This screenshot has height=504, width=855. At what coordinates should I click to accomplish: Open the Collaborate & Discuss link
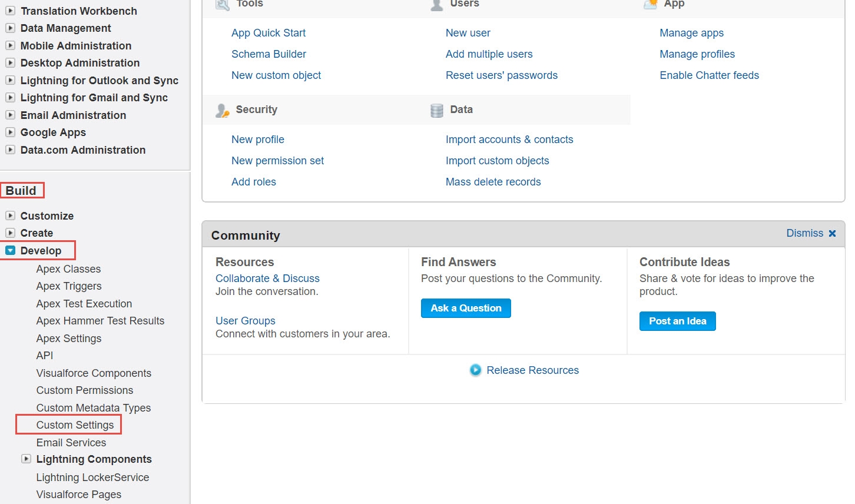(267, 278)
